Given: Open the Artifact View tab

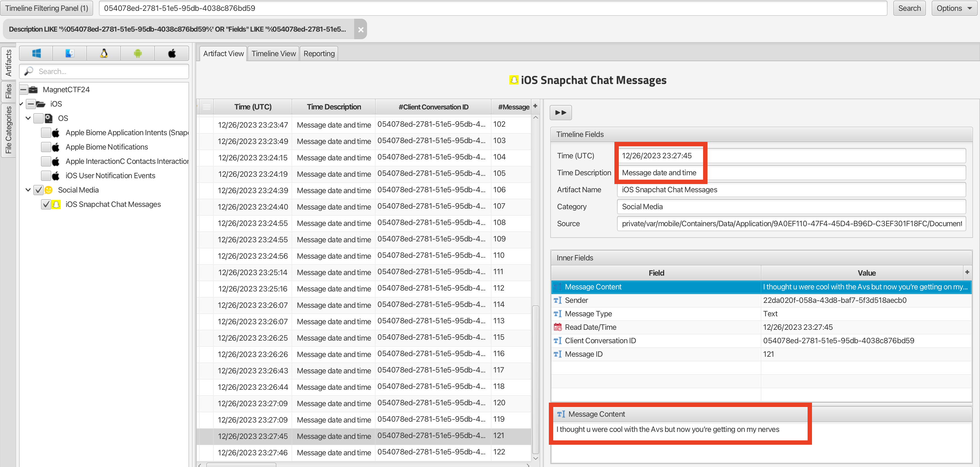Looking at the screenshot, I should coord(223,54).
